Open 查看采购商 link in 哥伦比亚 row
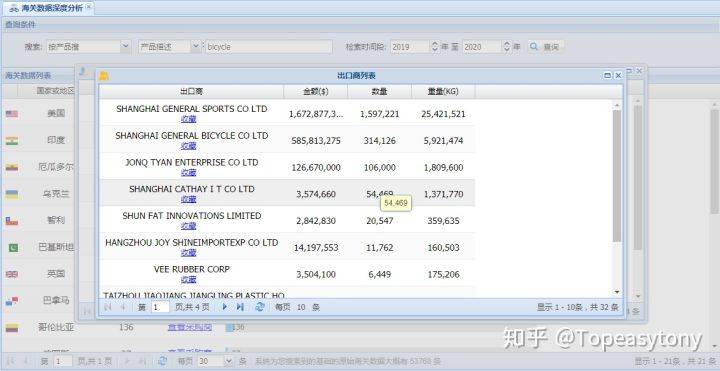 [190, 327]
